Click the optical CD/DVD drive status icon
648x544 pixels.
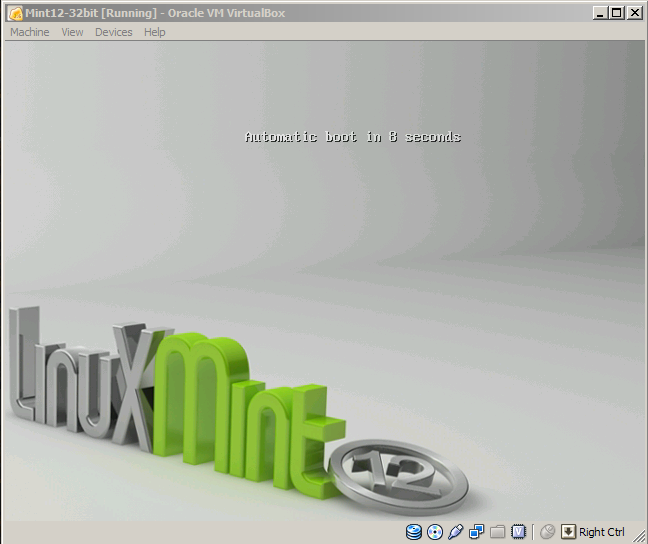pyautogui.click(x=435, y=532)
